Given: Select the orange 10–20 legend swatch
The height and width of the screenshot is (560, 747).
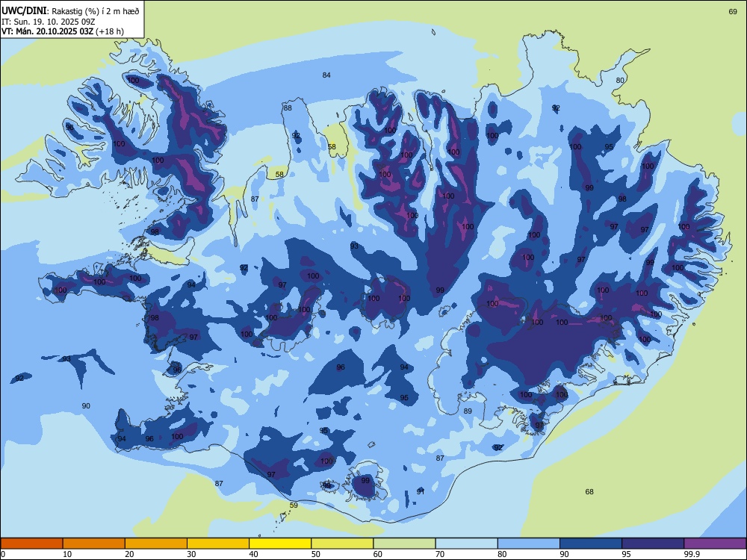Looking at the screenshot, I should pos(94,544).
